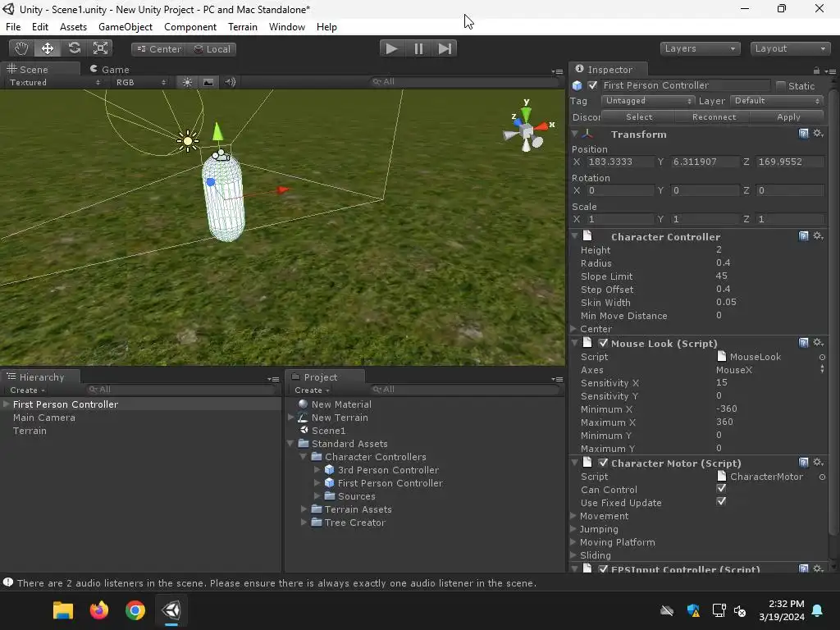Click the red X axis cone on the gizmo
This screenshot has height=630, width=840.
pyautogui.click(x=541, y=126)
